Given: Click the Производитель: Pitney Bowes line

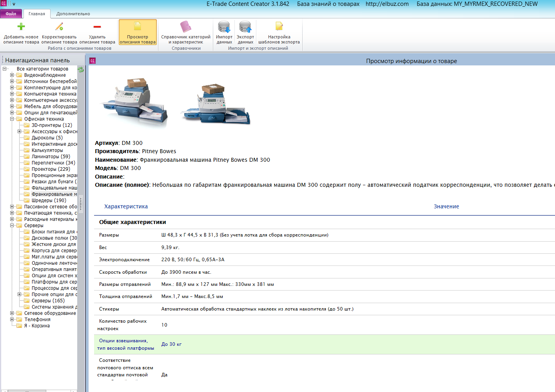Looking at the screenshot, I should coord(136,151).
